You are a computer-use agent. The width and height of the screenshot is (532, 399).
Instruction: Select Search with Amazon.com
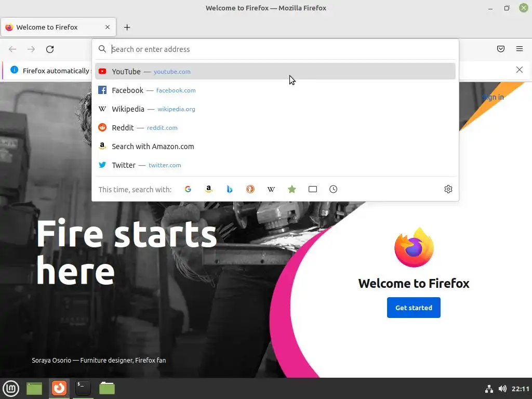[275, 146]
